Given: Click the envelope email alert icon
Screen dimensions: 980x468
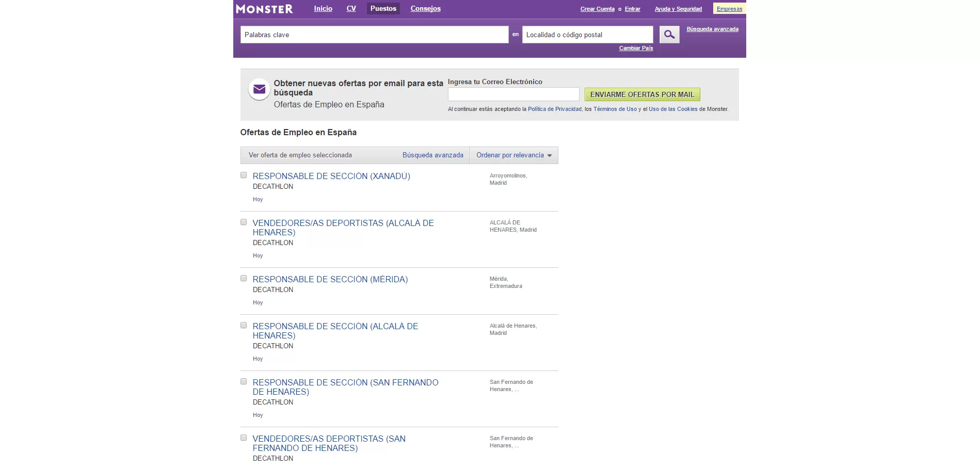Looking at the screenshot, I should coord(259,89).
